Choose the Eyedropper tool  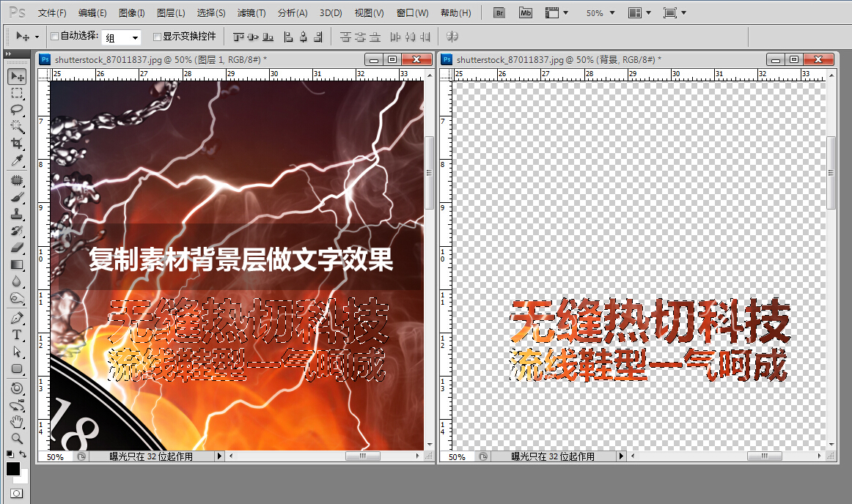(x=18, y=160)
